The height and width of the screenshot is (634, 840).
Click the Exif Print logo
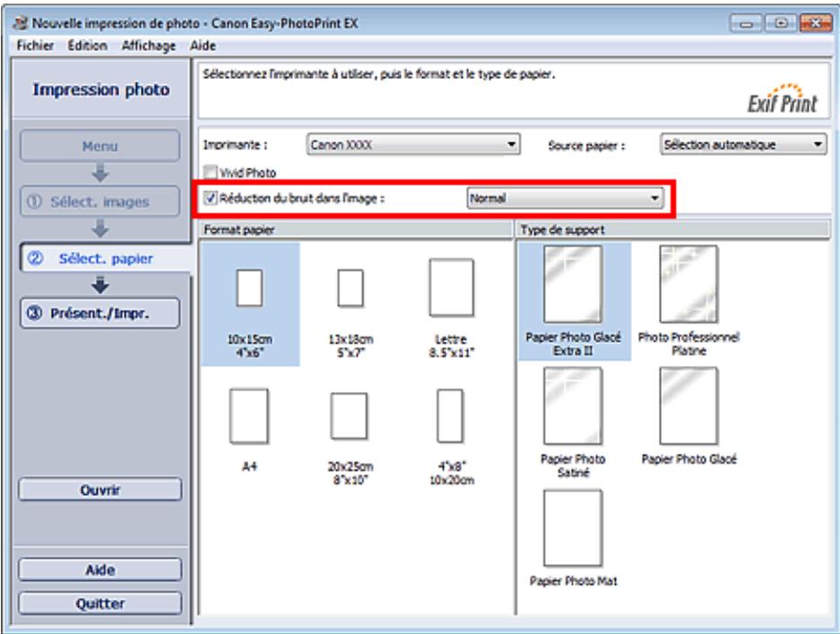click(783, 100)
